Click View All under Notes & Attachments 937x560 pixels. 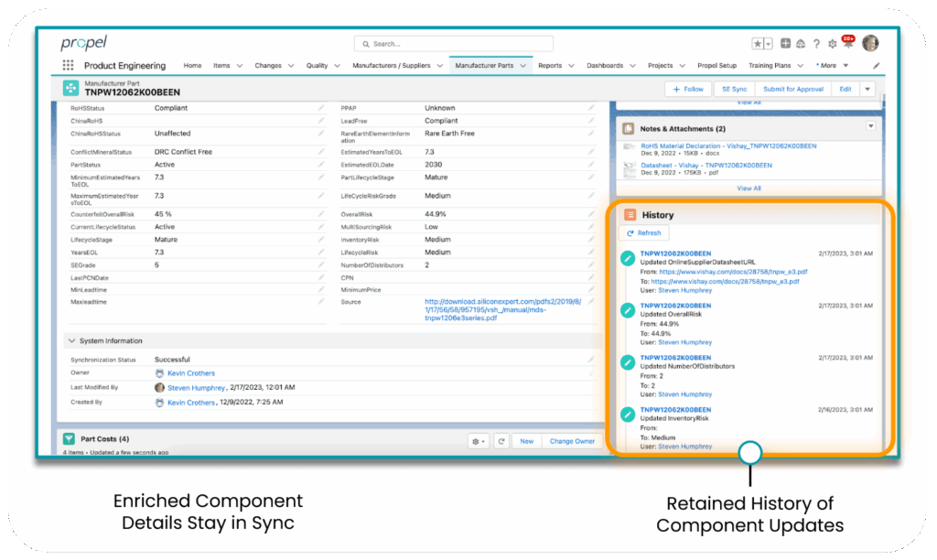tap(749, 188)
